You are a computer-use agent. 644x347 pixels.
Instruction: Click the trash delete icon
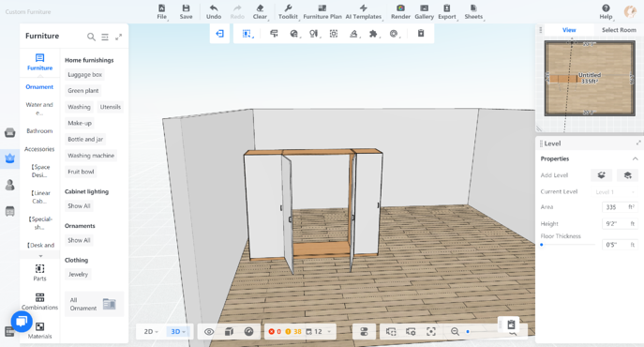421,34
